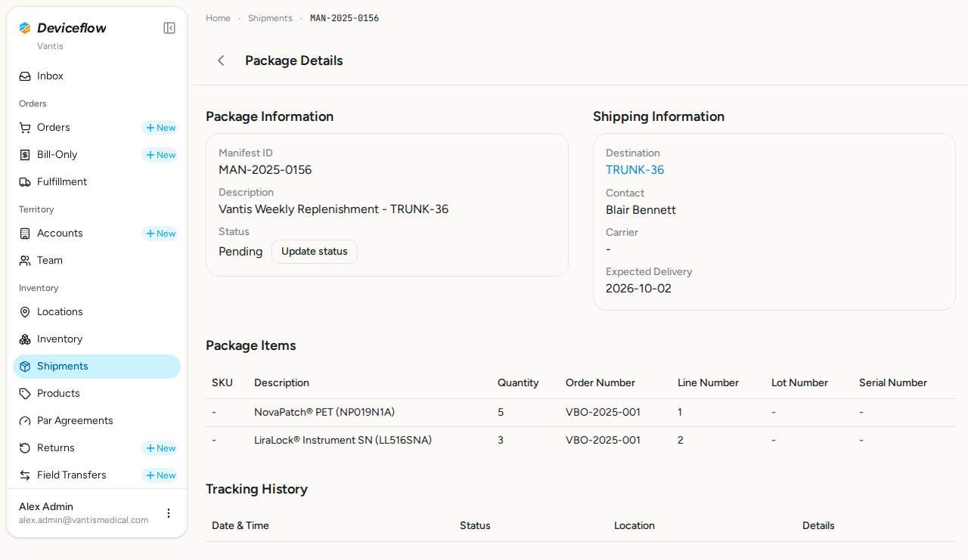Collapse the sidebar panel icon
This screenshot has height=560, width=968.
pyautogui.click(x=169, y=28)
